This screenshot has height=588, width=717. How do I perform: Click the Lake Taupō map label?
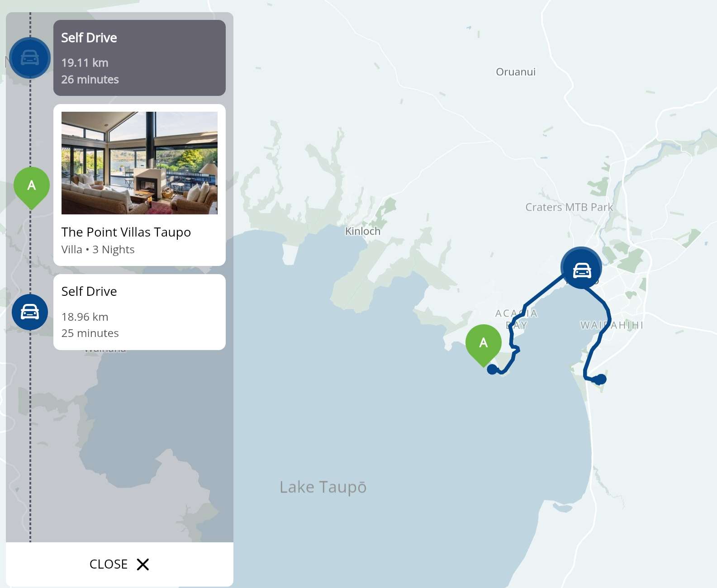(x=323, y=487)
